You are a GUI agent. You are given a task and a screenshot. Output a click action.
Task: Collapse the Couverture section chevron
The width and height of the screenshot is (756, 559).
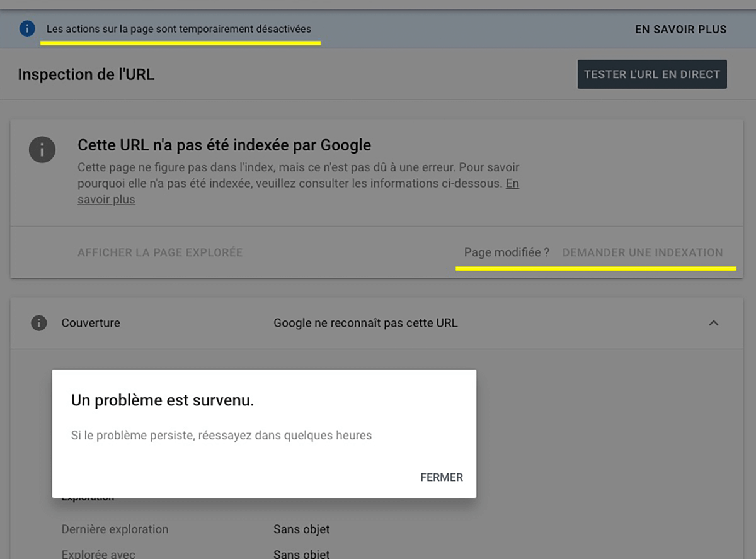point(714,323)
